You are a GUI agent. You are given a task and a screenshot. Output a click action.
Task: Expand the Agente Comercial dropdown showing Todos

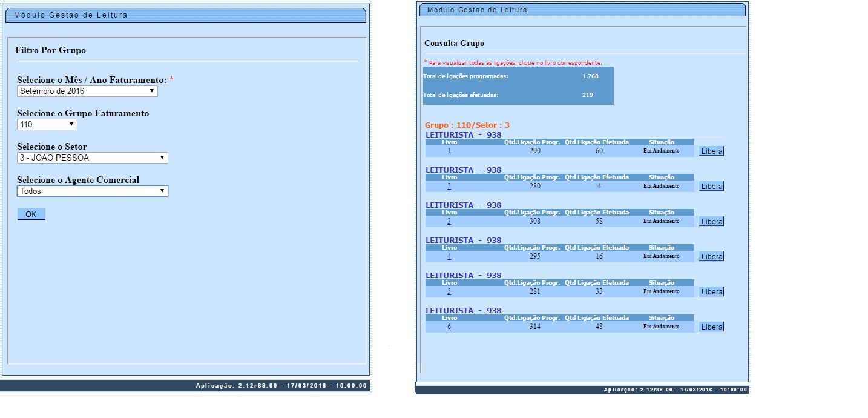[92, 191]
